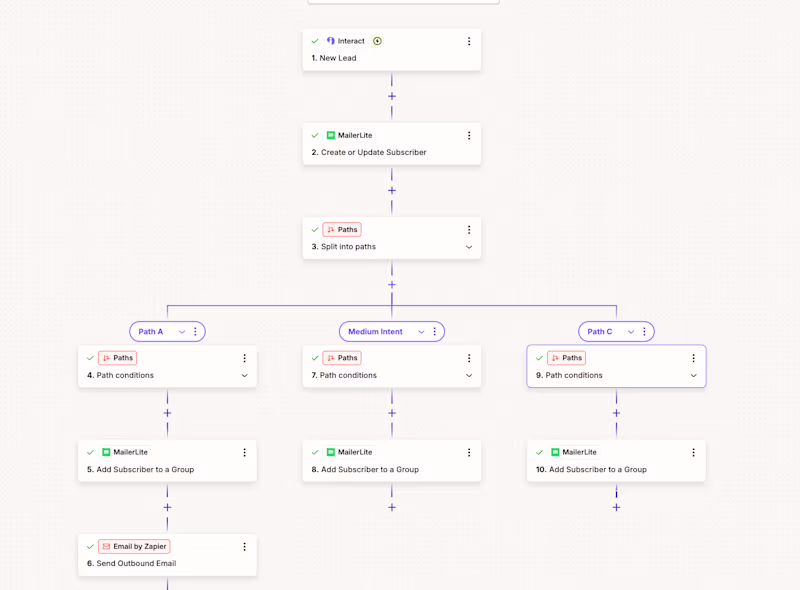Click the MailerLite icon in step 8
This screenshot has width=800, height=590.
331,452
